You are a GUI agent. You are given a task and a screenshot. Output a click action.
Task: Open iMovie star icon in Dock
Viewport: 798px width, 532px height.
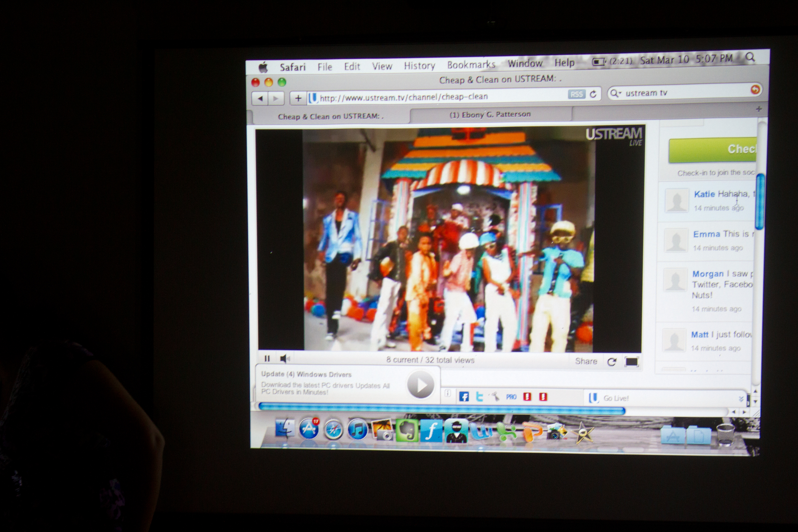582,433
